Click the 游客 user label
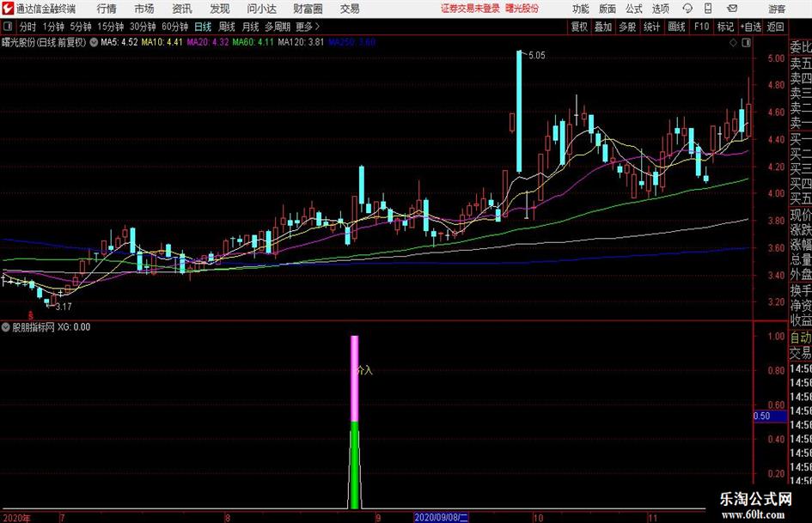Viewport: 812px width, 523px height. click(x=777, y=9)
